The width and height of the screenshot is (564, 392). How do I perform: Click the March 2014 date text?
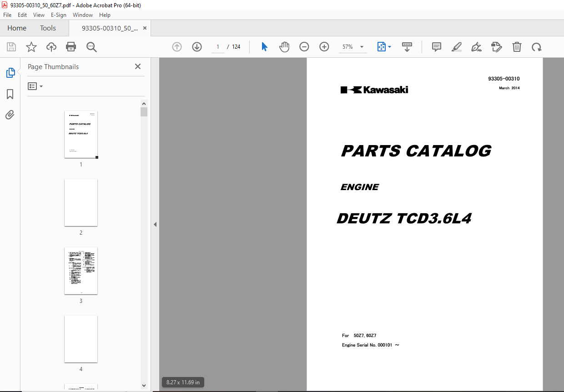[x=509, y=88]
